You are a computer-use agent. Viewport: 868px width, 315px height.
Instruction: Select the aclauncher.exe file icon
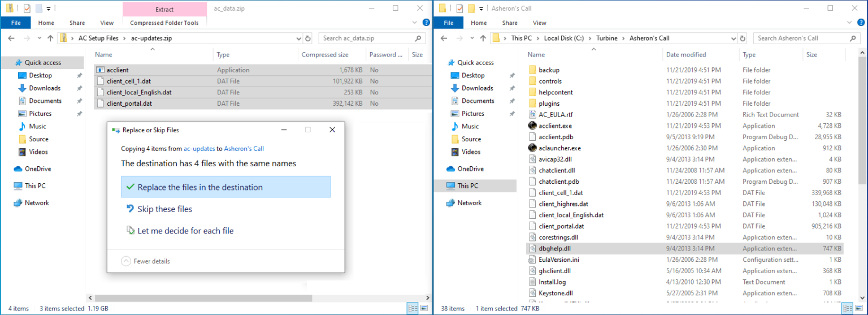coord(532,148)
